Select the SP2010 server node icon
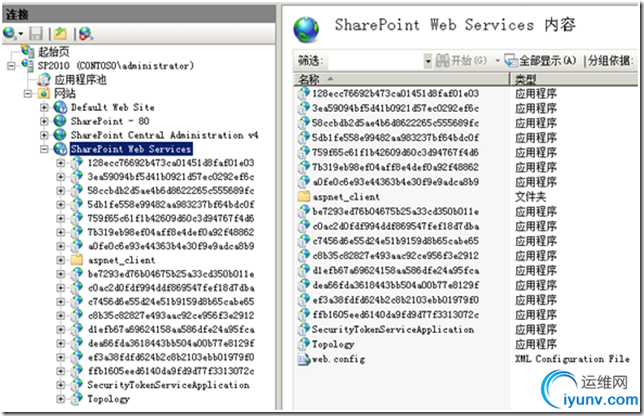This screenshot has height=416, width=644. coord(28,65)
